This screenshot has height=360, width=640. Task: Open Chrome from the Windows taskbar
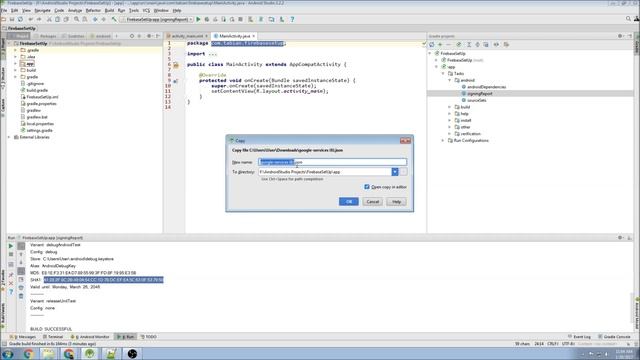(29, 353)
